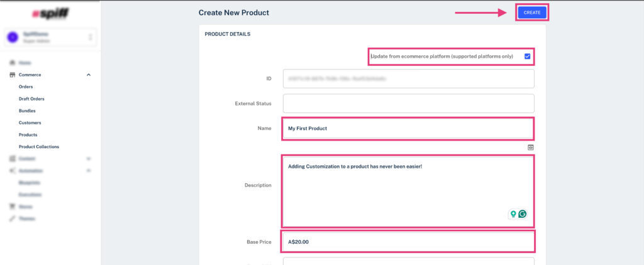Image resolution: width=644 pixels, height=265 pixels.
Task: Open Orders in the sidebar
Action: point(25,87)
